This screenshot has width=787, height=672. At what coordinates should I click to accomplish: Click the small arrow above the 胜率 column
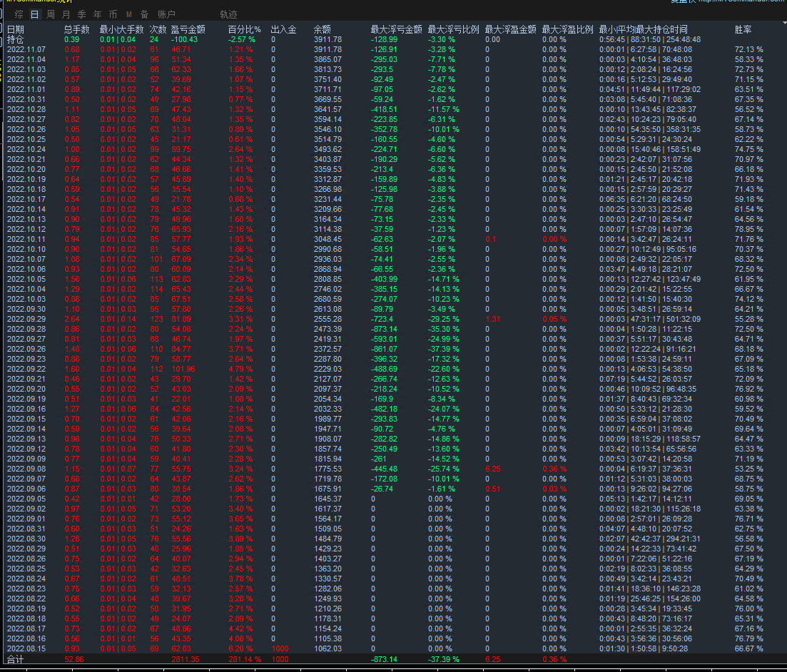[784, 23]
